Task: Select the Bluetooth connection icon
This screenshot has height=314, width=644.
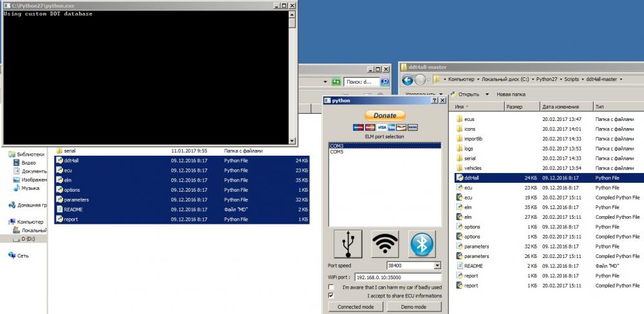Action: (x=422, y=244)
